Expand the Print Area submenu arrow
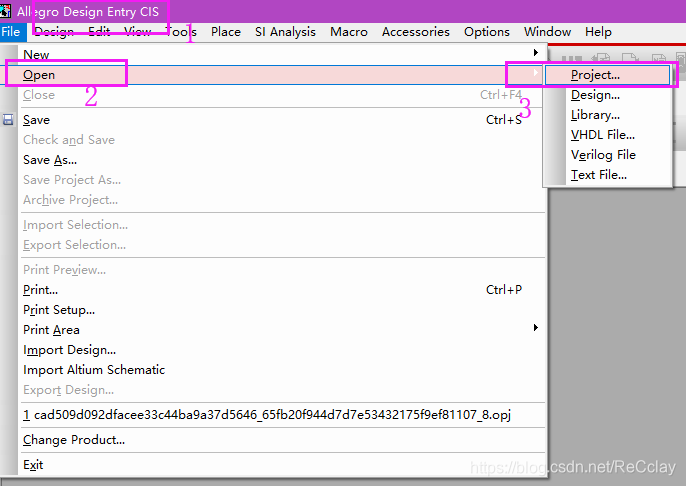 (536, 328)
